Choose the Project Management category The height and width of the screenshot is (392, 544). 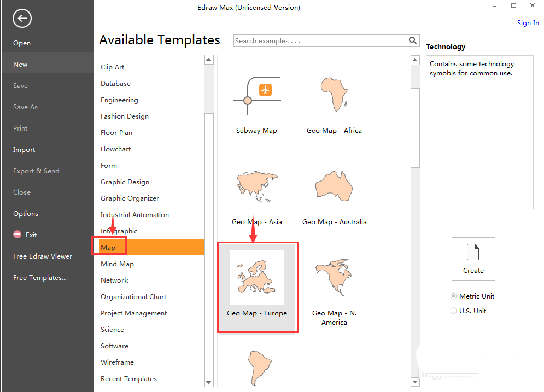[133, 313]
